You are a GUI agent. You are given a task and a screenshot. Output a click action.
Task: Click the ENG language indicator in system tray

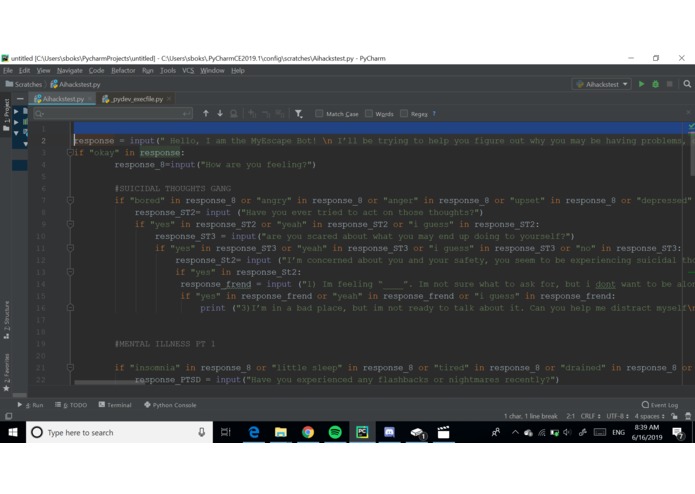pos(618,432)
